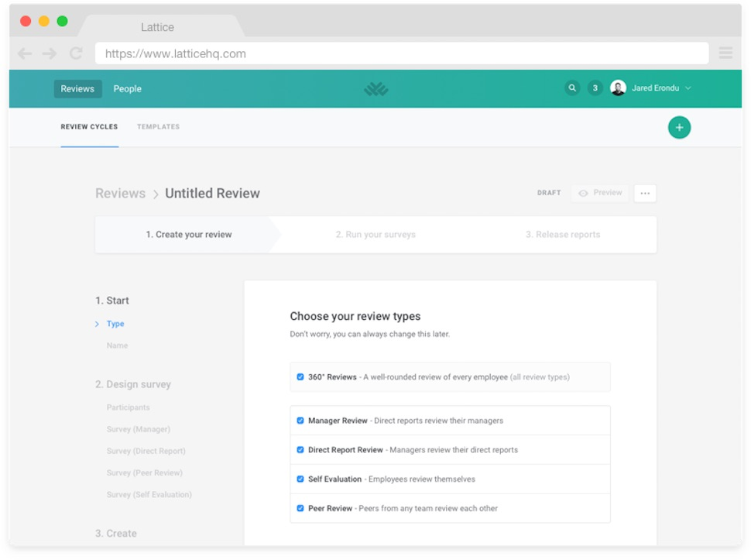The width and height of the screenshot is (751, 560).
Task: Click the Preview button
Action: [599, 192]
